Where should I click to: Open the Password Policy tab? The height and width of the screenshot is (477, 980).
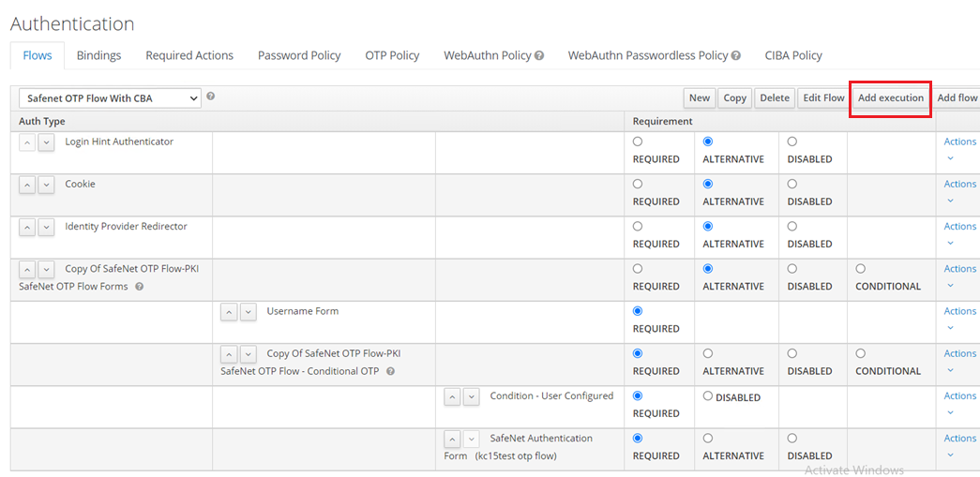pyautogui.click(x=299, y=55)
